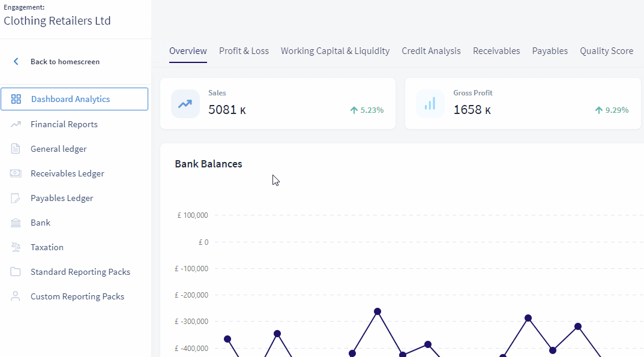Switch to the Quality Score tab

(607, 51)
